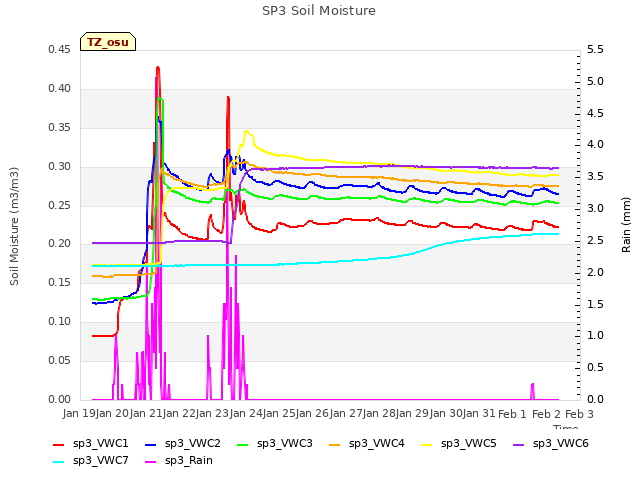Viewport: 640px width, 480px height.
Task: Click the 0.15 left axis tick label
Action: pyautogui.click(x=59, y=282)
